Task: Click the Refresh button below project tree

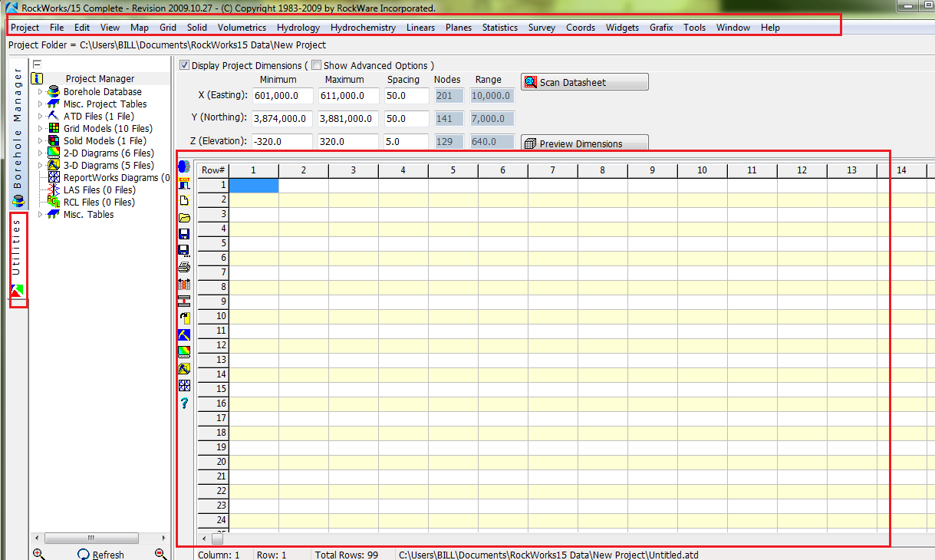Action: click(x=100, y=555)
